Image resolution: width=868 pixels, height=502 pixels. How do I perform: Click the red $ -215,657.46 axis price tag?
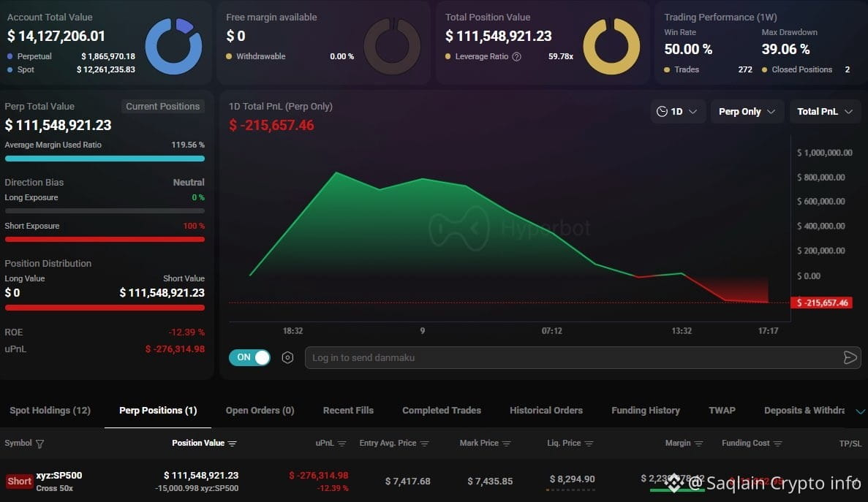click(x=822, y=303)
